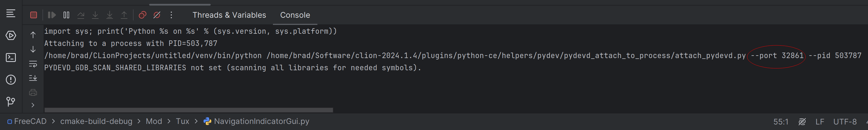Viewport: 868px width, 130px height.
Task: Expand more console toolbar actions chevron
Action: pyautogui.click(x=33, y=105)
